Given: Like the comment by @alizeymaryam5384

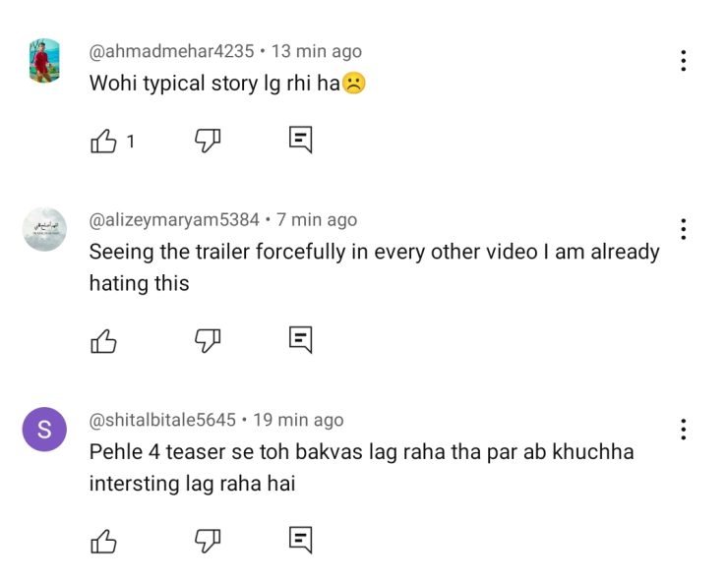Looking at the screenshot, I should pos(103,341).
